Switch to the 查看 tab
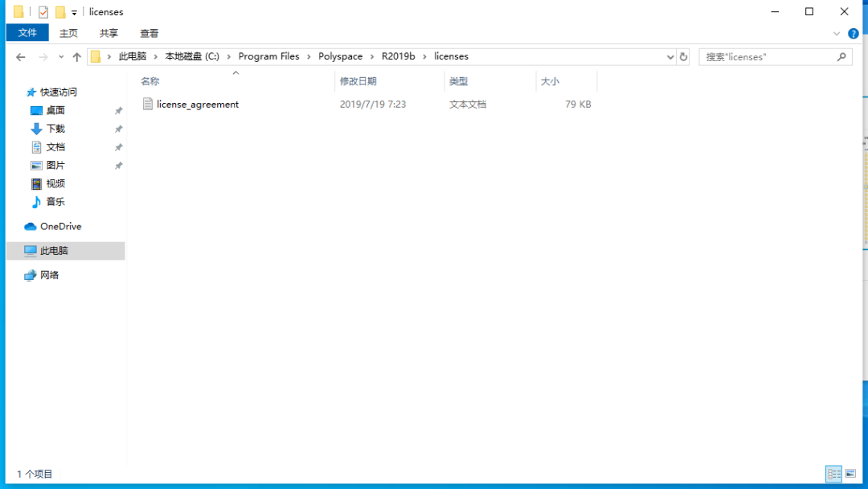Viewport: 868px width, 489px height. (x=149, y=33)
